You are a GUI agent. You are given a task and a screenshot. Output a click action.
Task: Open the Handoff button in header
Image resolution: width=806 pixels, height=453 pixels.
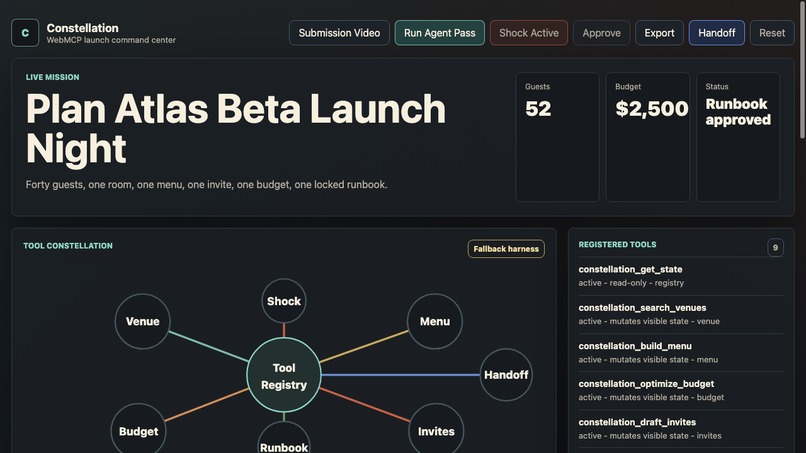[x=717, y=33]
